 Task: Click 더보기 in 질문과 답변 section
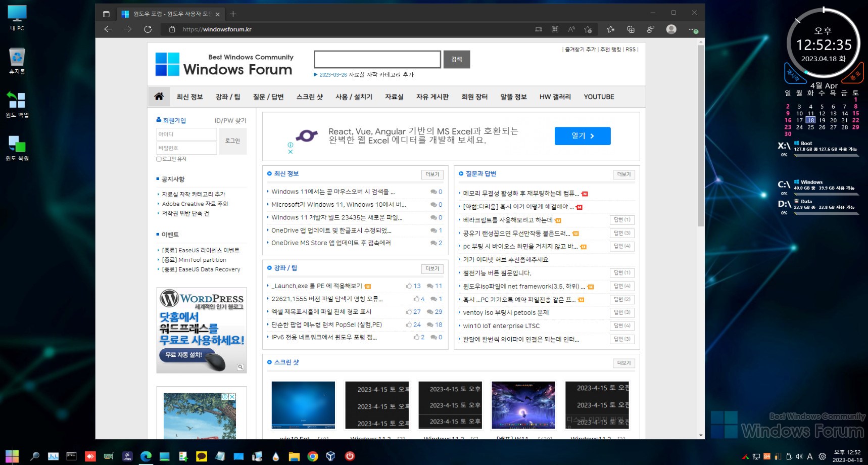tap(624, 174)
